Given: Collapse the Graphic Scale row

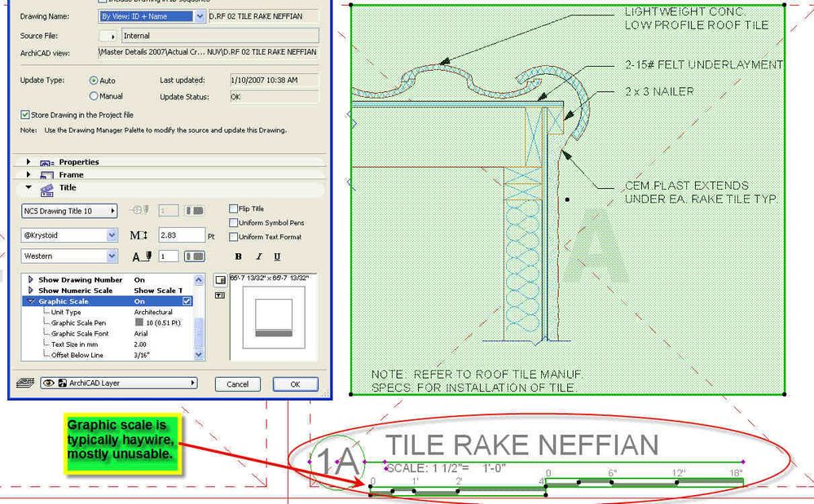Looking at the screenshot, I should tap(31, 301).
